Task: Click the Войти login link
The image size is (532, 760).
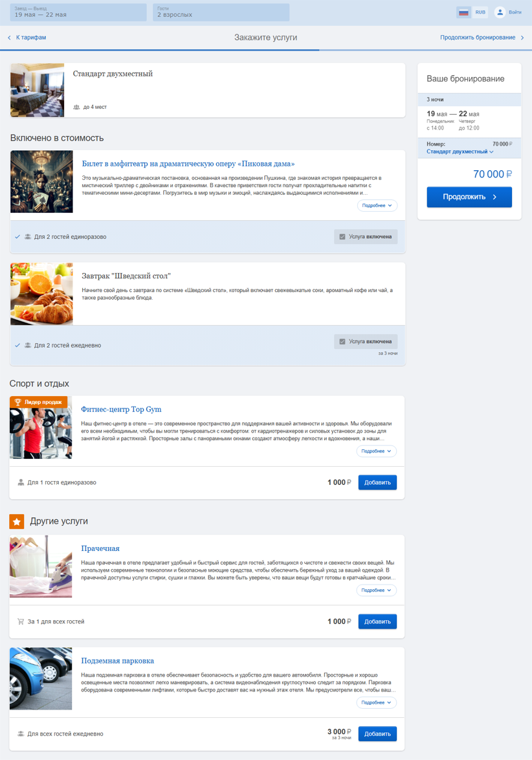Action: click(x=515, y=12)
